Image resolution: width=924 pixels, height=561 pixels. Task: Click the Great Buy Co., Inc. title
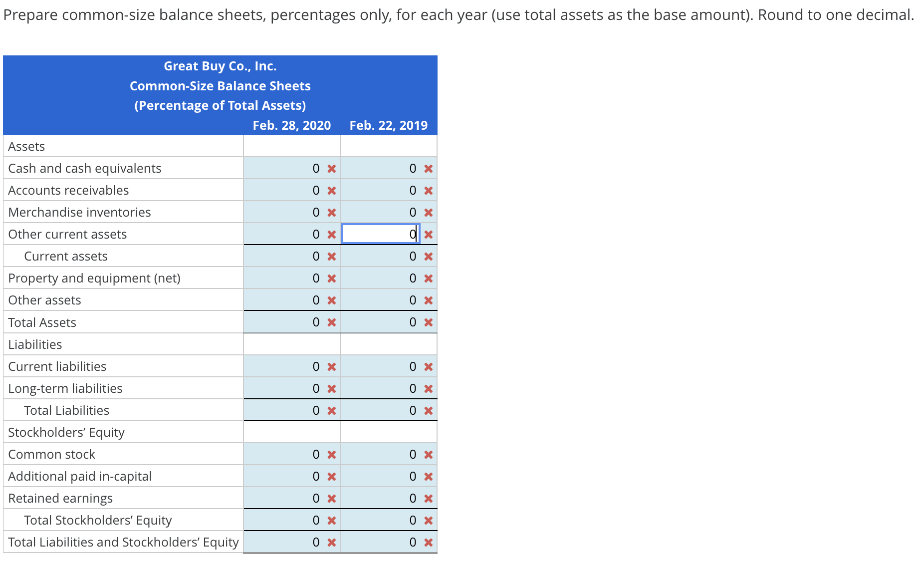(220, 66)
